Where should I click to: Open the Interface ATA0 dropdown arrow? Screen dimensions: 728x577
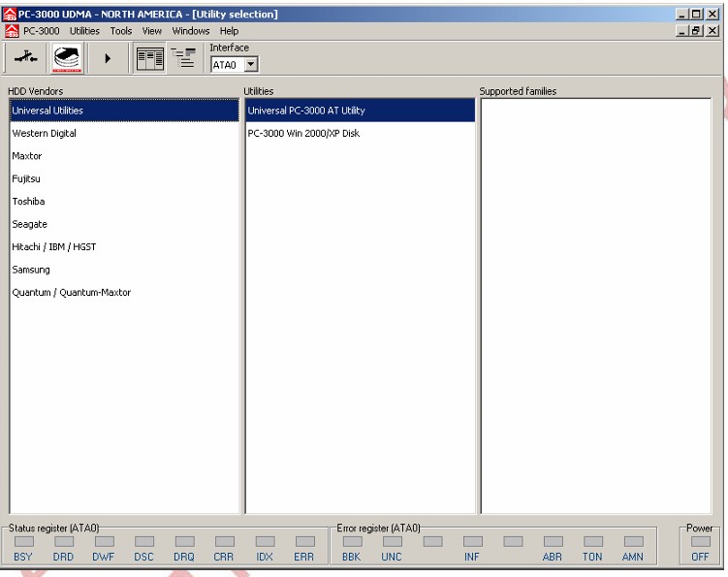point(251,64)
